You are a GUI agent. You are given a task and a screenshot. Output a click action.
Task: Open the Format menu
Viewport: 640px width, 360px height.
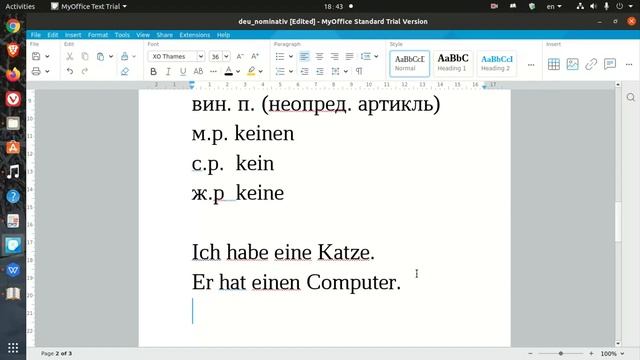(x=98, y=35)
